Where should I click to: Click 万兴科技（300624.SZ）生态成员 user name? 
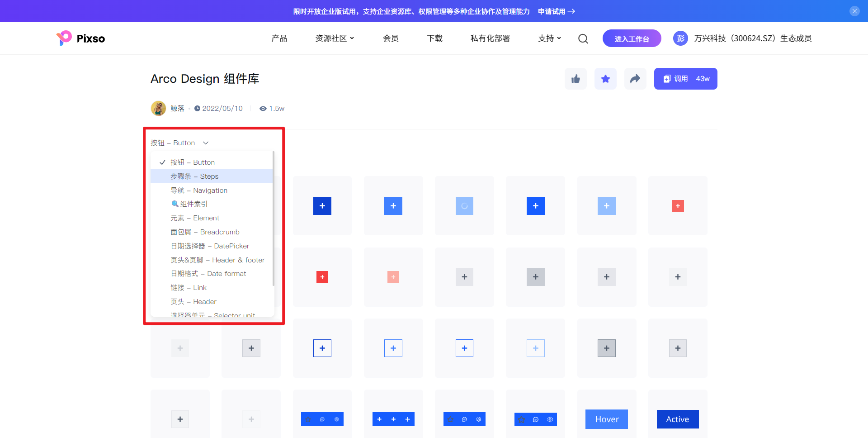coord(753,38)
